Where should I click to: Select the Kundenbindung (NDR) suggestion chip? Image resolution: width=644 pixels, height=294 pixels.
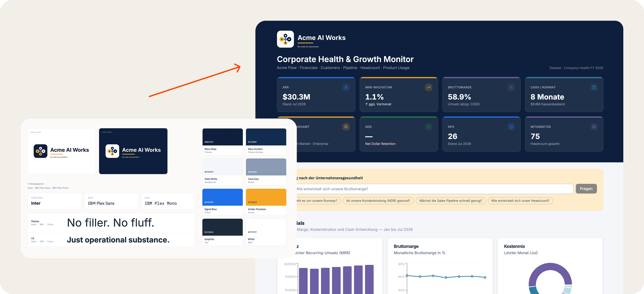pyautogui.click(x=378, y=201)
